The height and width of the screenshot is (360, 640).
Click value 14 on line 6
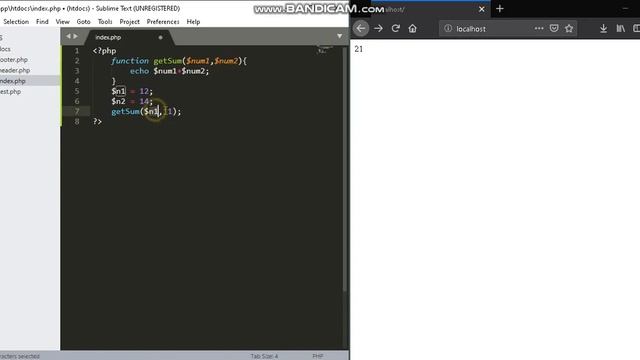coord(144,101)
